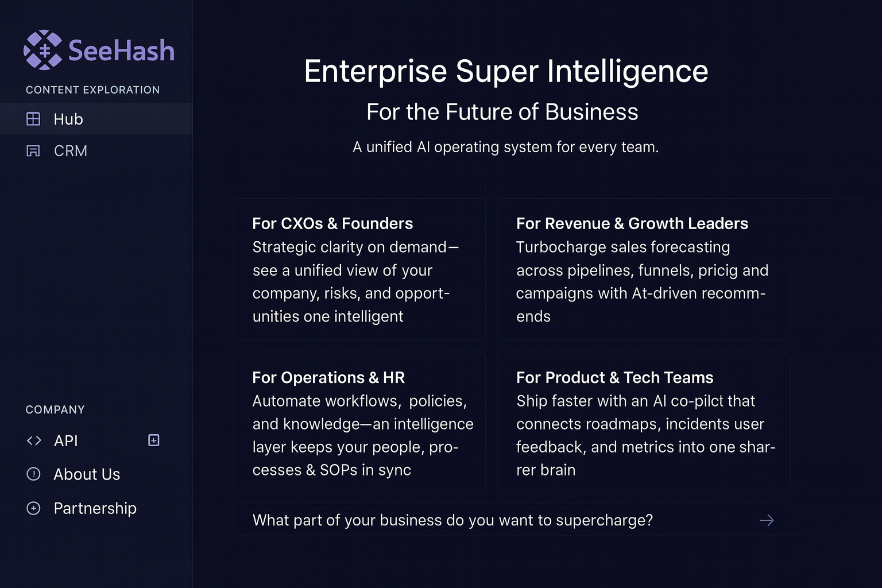The width and height of the screenshot is (882, 588).
Task: Click the Partnership plus-circle icon
Action: coord(33,508)
